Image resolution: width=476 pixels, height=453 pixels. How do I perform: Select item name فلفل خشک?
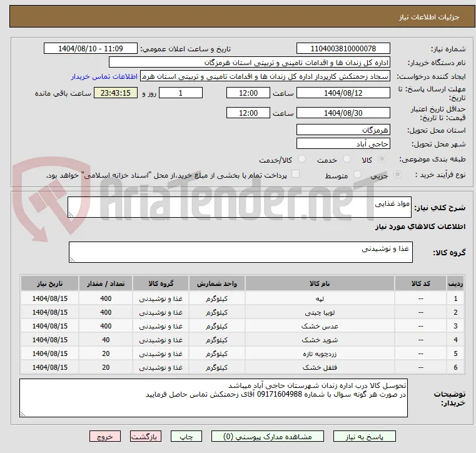coord(320,367)
